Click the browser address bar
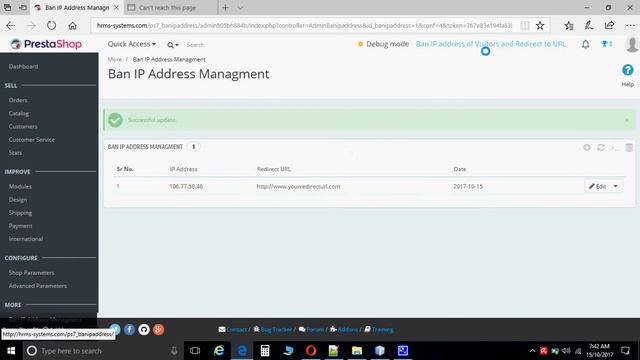The width and height of the screenshot is (640, 360). coord(304,25)
